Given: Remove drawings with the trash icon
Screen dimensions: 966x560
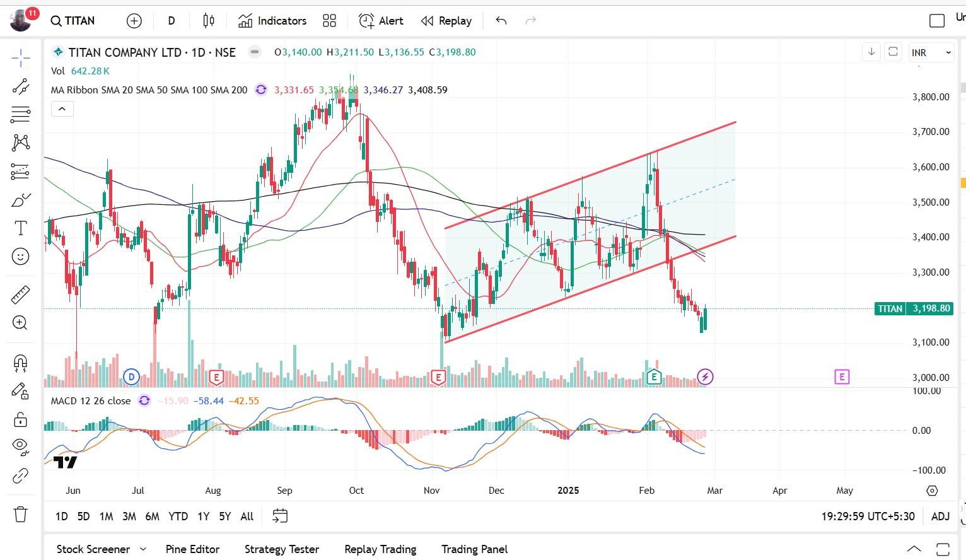Looking at the screenshot, I should point(21,514).
